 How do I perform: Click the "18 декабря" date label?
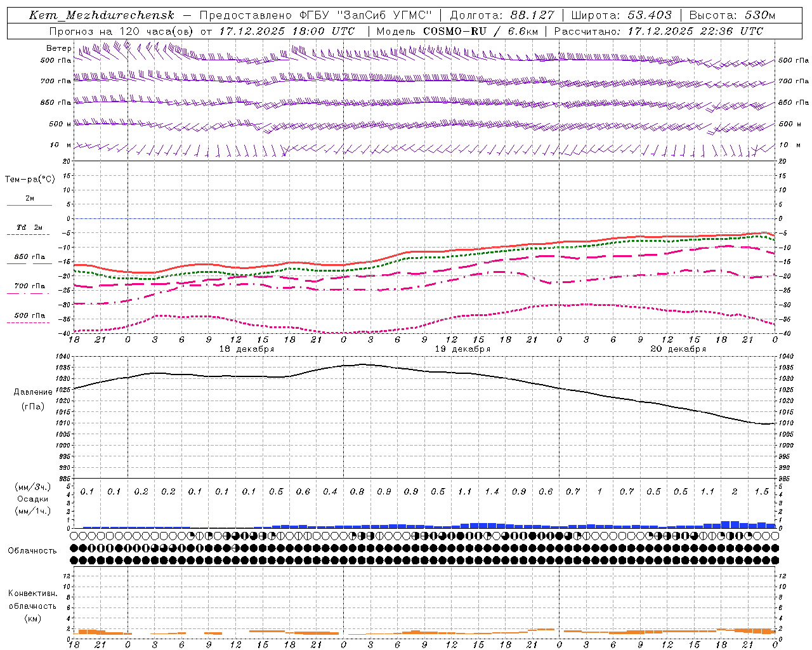[247, 348]
